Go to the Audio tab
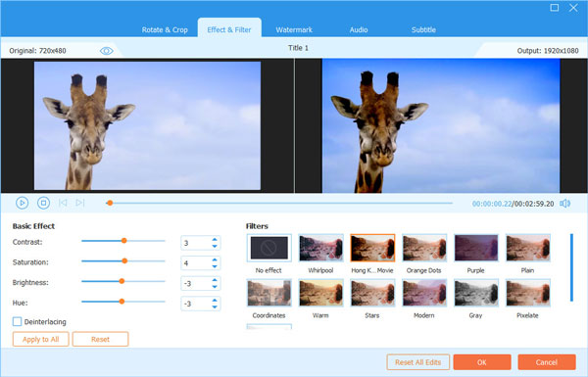The image size is (588, 377). (x=359, y=30)
